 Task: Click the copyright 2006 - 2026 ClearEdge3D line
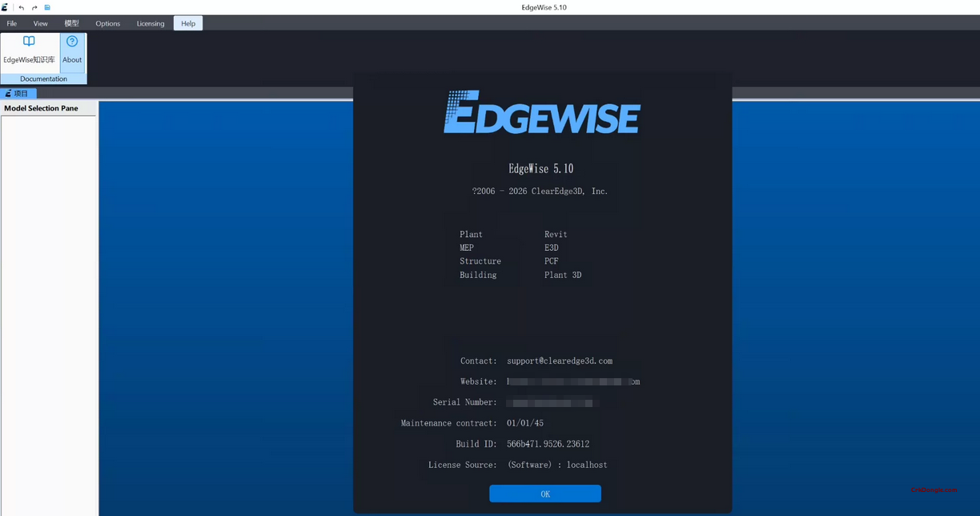tap(540, 191)
